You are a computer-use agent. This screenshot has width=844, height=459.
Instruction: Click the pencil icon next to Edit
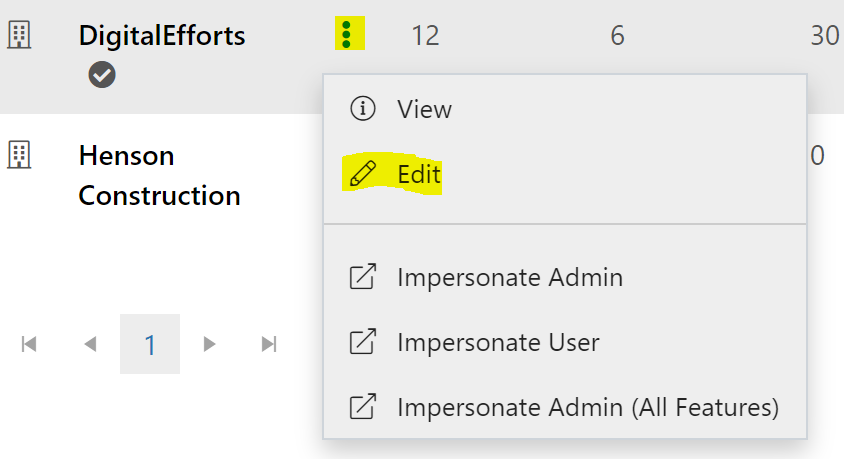[363, 173]
